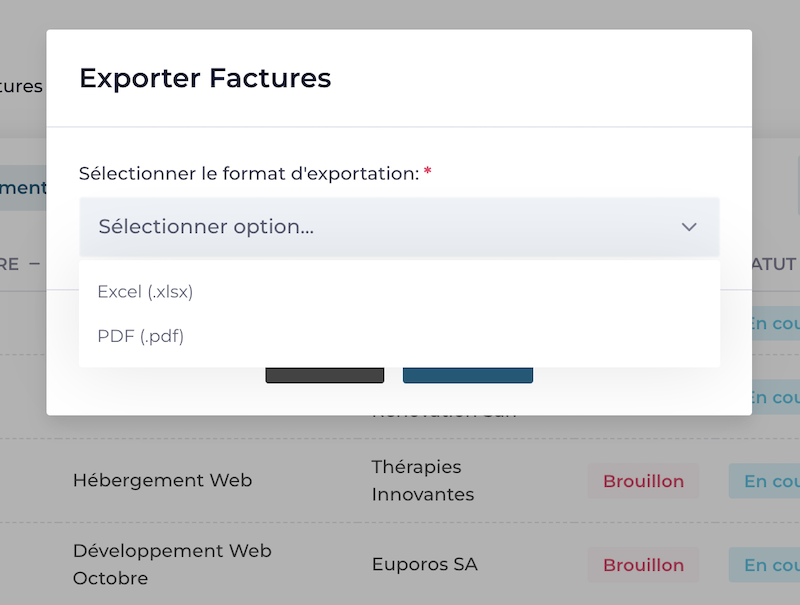This screenshot has height=605, width=800.
Task: Click the dropdown chevron arrow icon
Action: (x=689, y=227)
